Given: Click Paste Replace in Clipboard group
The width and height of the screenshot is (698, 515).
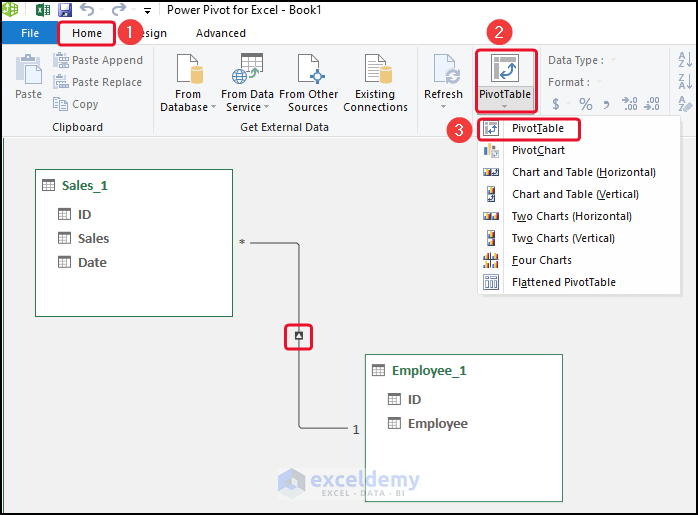Looking at the screenshot, I should click(x=97, y=82).
